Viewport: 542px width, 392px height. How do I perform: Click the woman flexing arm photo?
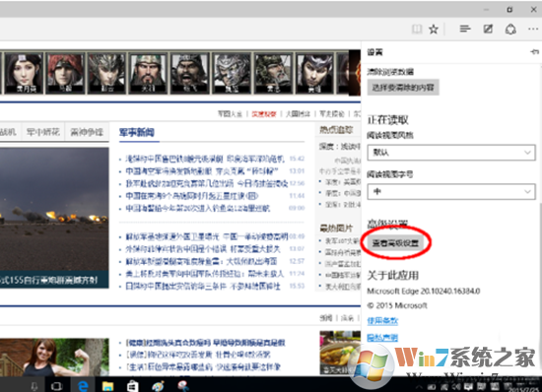click(54, 358)
